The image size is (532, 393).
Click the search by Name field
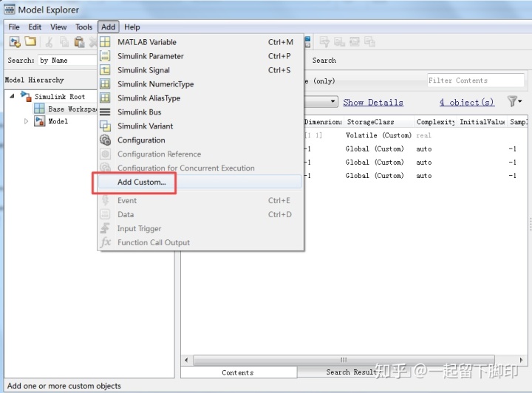(x=67, y=60)
